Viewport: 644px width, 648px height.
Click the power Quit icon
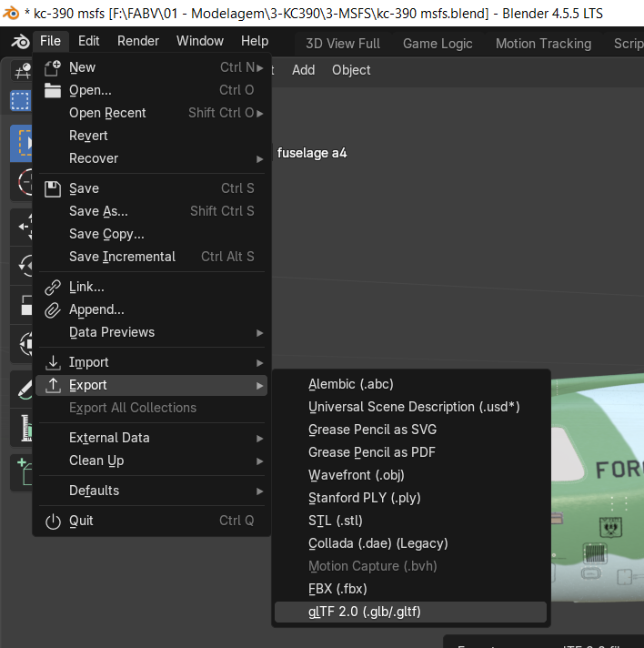click(x=53, y=521)
